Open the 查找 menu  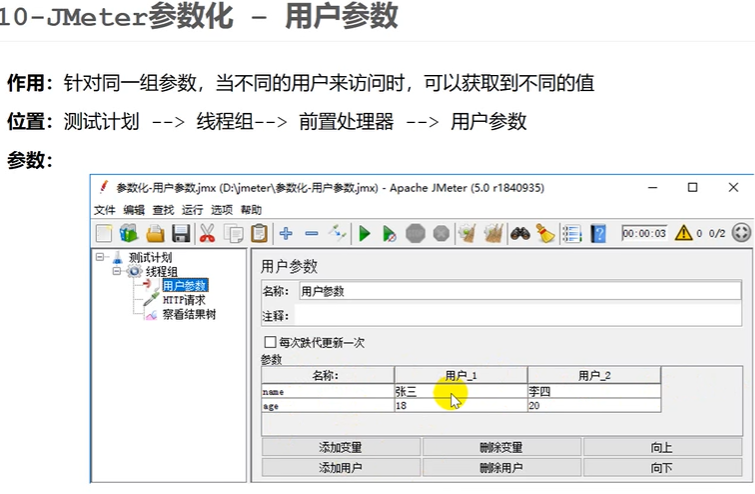pyautogui.click(x=163, y=210)
